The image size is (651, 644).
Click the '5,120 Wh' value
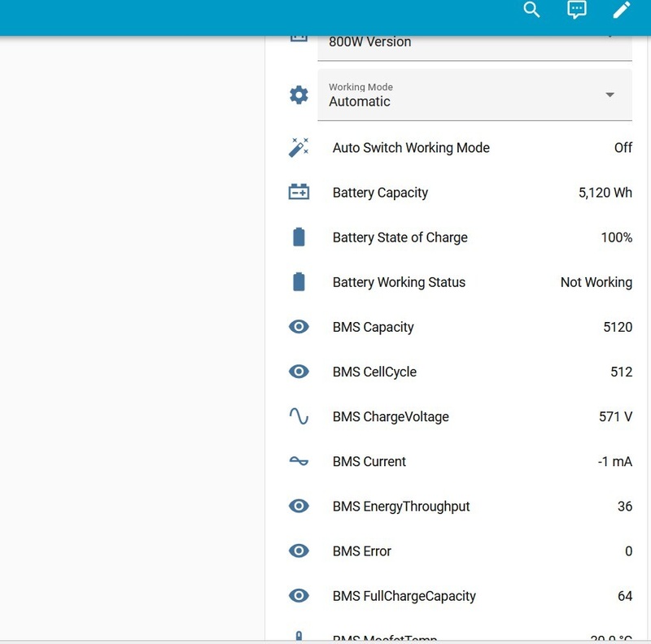[x=605, y=193]
